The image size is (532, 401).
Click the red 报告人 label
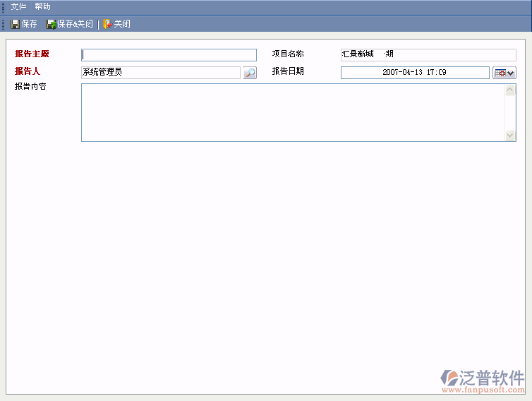[28, 71]
